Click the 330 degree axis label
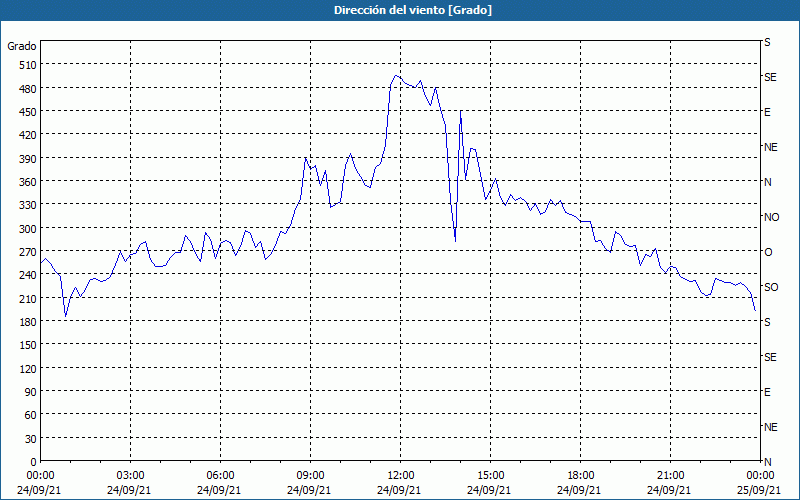This screenshot has width=800, height=500. pos(28,205)
